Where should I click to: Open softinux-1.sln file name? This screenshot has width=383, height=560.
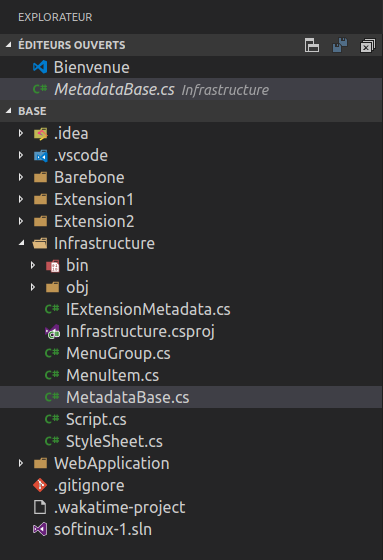(x=103, y=529)
